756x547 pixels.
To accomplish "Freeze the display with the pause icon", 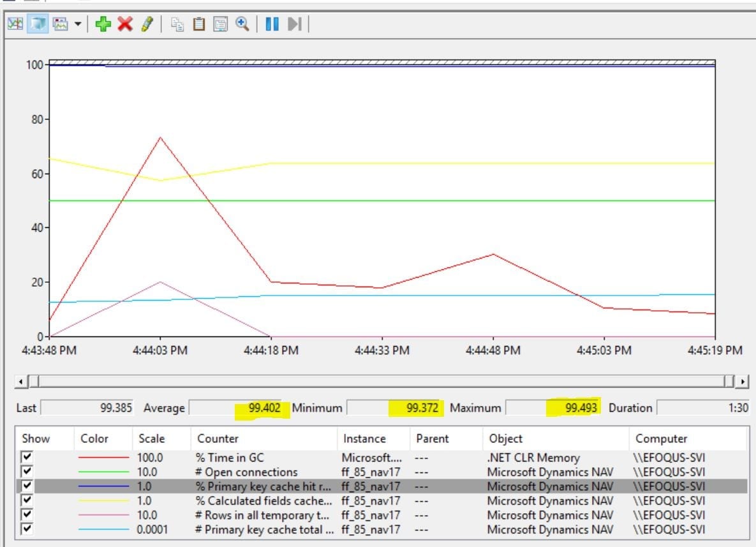I will tap(272, 24).
